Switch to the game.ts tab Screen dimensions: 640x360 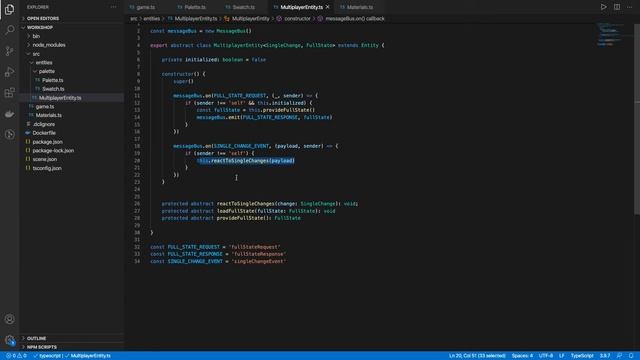tap(146, 7)
